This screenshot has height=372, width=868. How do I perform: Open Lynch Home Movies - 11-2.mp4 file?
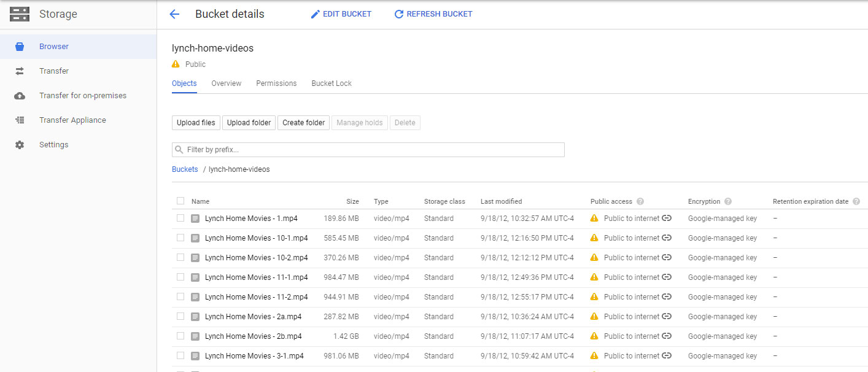pos(256,297)
